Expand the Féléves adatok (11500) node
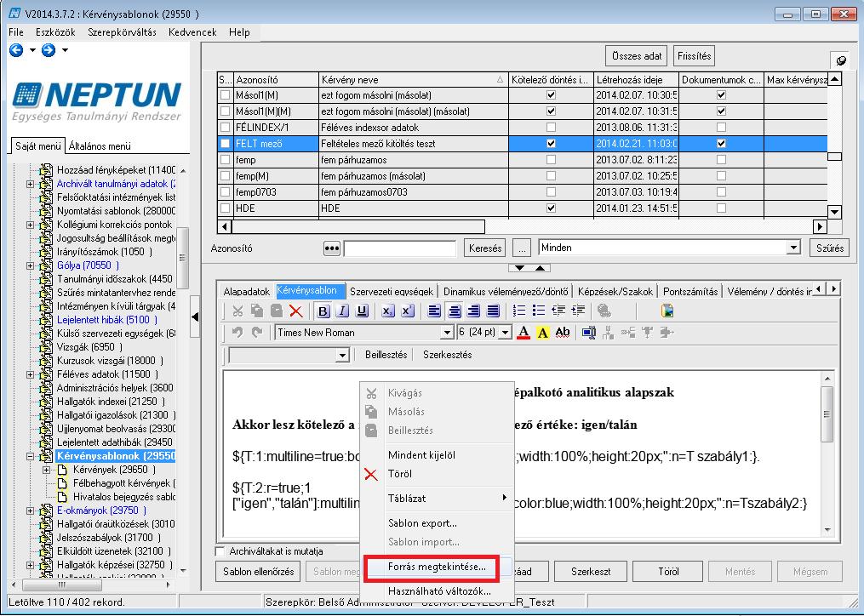This screenshot has width=864, height=616. coord(31,374)
